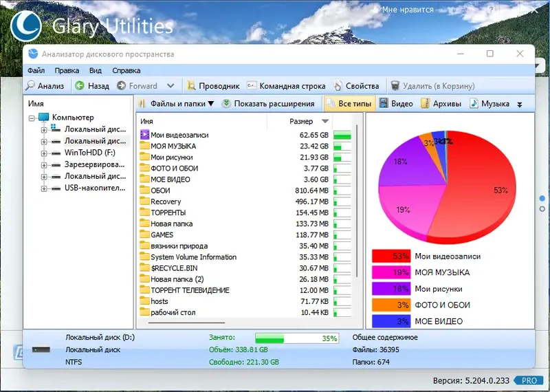Click the МОЯ МУЗЫКА folder icon
The height and width of the screenshot is (392, 550).
click(144, 146)
